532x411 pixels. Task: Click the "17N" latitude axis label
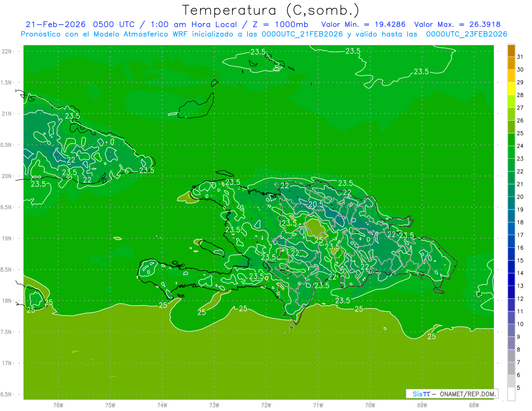[8, 363]
